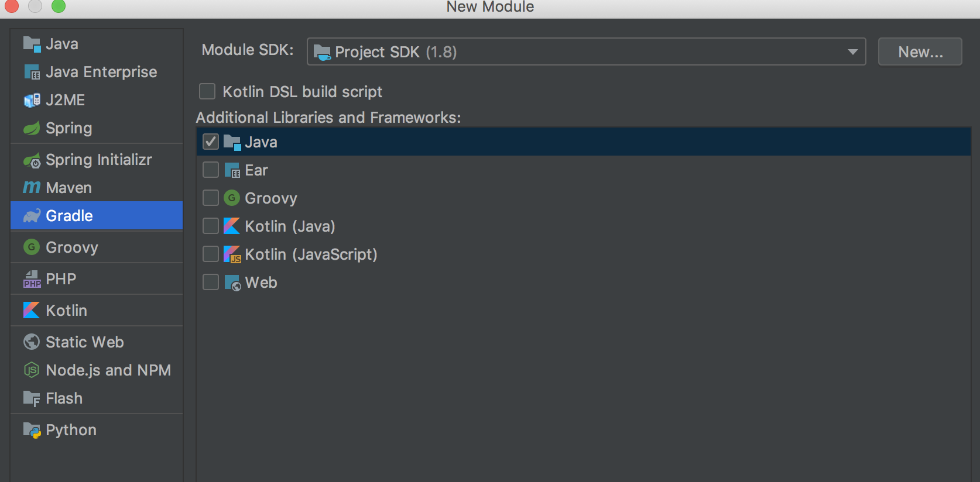Image resolution: width=980 pixels, height=482 pixels.
Task: Click the Groovy icon next to the Groovy checkbox
Action: tap(231, 198)
